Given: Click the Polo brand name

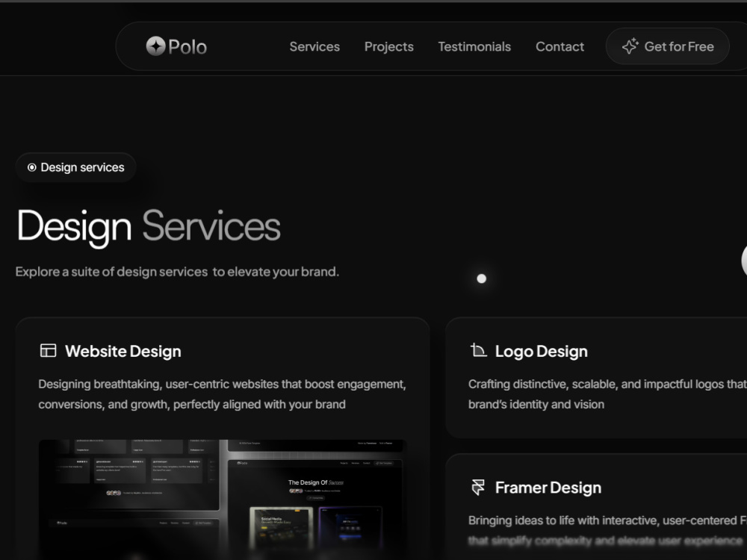Looking at the screenshot, I should pos(187,46).
